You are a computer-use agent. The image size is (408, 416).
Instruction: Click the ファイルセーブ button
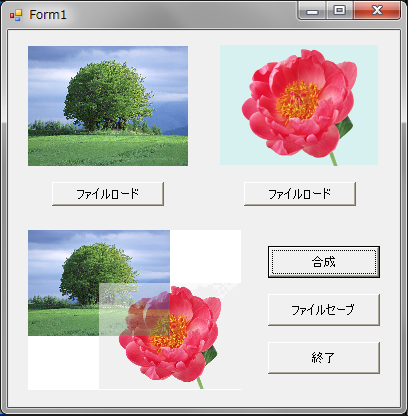click(324, 310)
